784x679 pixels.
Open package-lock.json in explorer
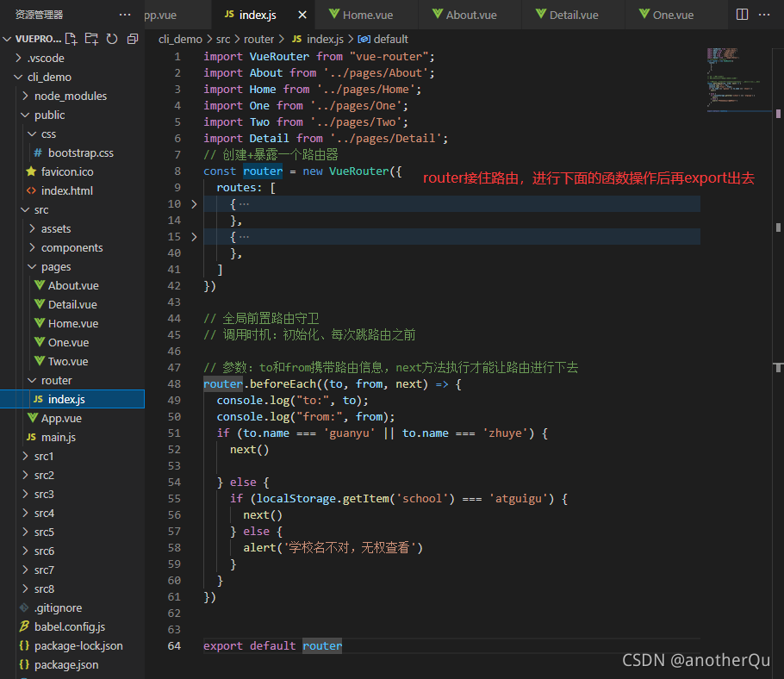pyautogui.click(x=72, y=646)
